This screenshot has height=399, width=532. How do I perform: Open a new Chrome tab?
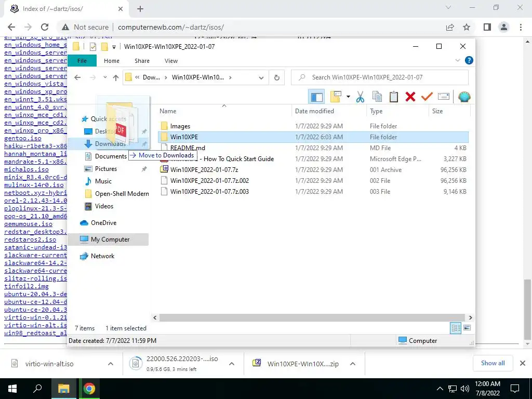(140, 9)
